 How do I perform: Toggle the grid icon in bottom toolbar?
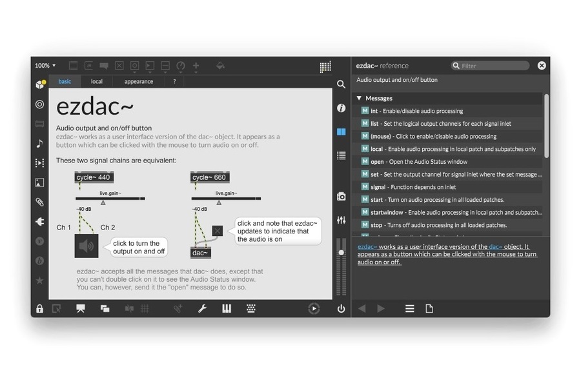click(x=145, y=308)
